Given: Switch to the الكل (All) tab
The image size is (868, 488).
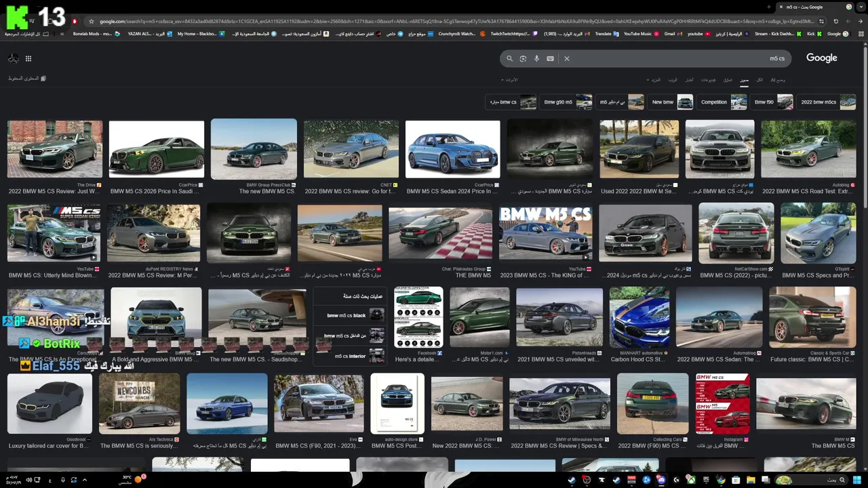Looking at the screenshot, I should (759, 80).
